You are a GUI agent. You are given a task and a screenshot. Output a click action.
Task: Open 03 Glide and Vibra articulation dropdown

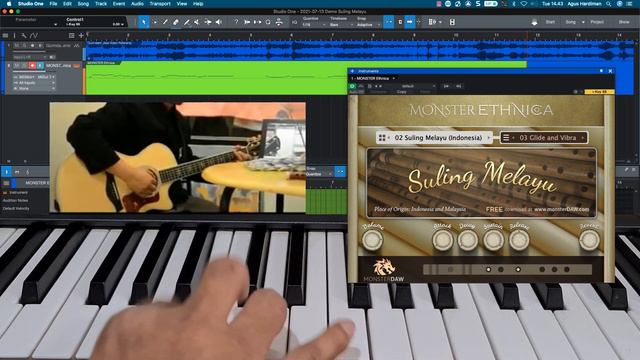click(548, 138)
